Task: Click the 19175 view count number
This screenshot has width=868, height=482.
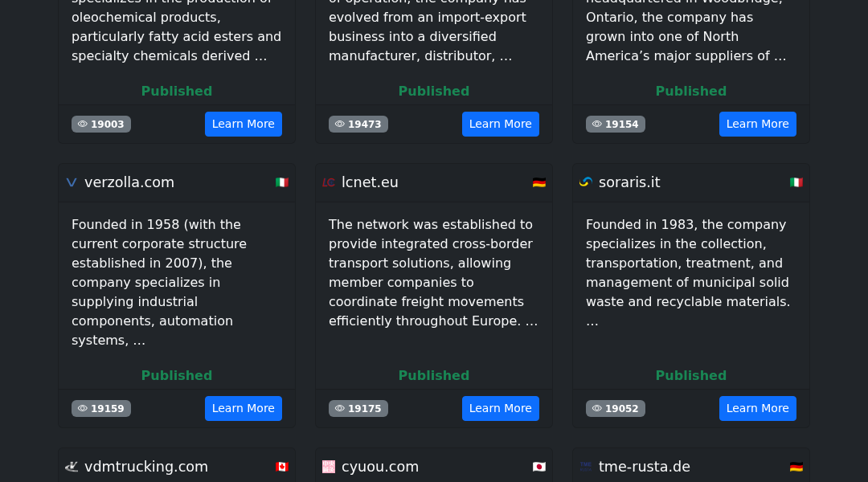Action: click(x=365, y=408)
